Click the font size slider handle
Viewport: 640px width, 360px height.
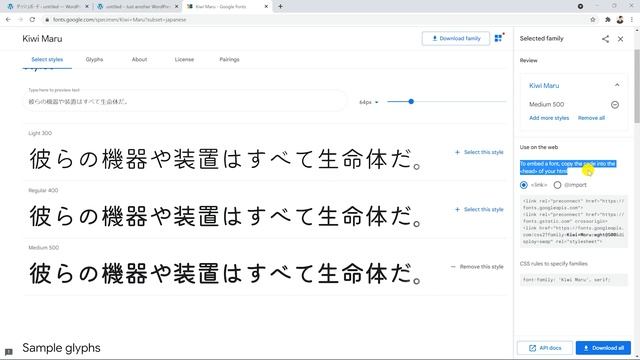tap(411, 102)
